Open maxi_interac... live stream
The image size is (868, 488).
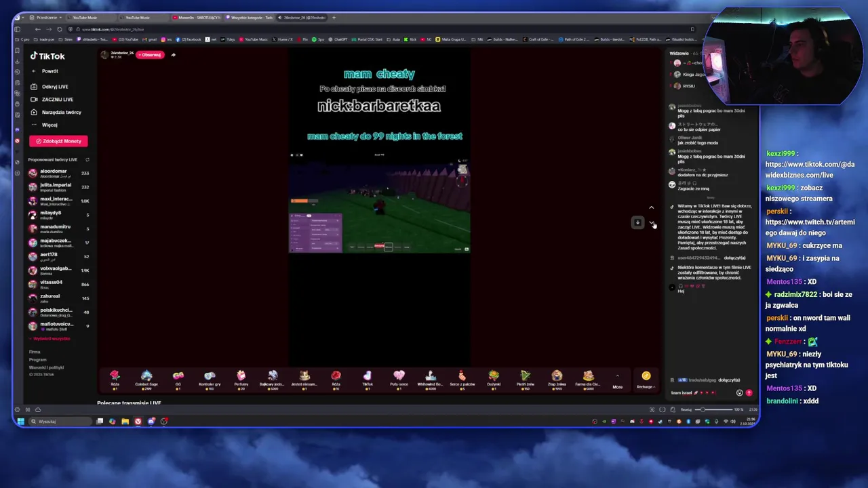click(x=58, y=201)
